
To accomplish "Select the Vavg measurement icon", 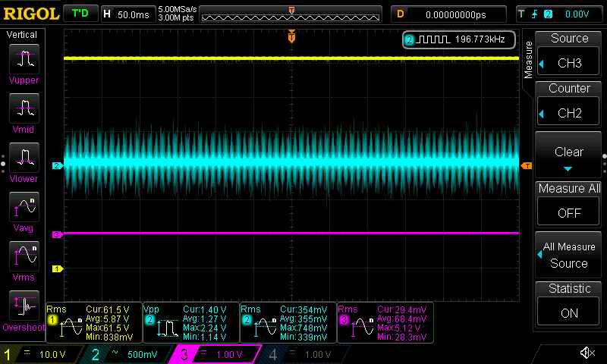I will [x=24, y=206].
